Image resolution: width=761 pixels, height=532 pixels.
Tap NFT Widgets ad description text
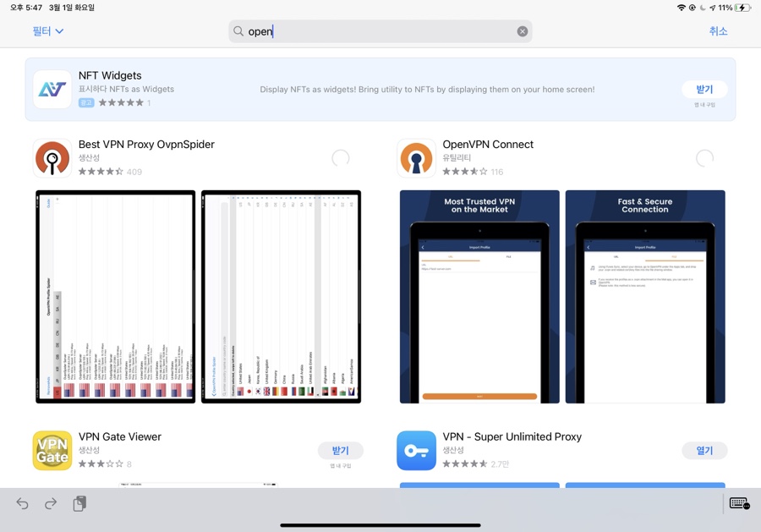click(x=427, y=90)
